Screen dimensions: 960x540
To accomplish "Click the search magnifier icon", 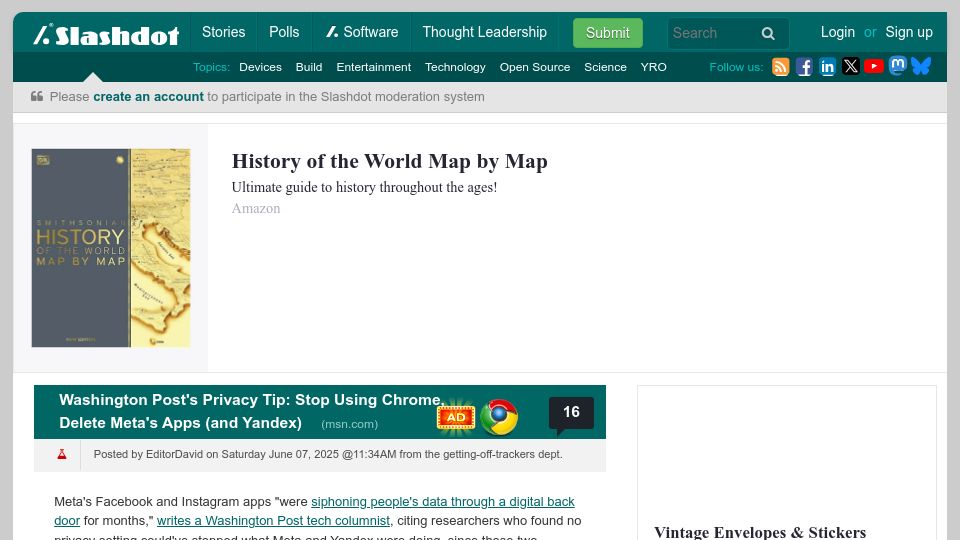I will pos(768,33).
